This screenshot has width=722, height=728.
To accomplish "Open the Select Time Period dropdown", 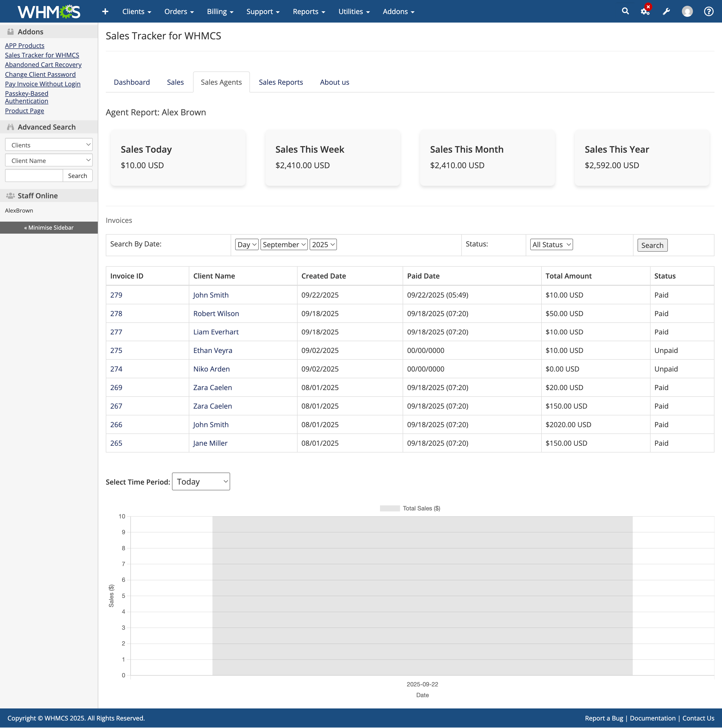I will [x=201, y=482].
